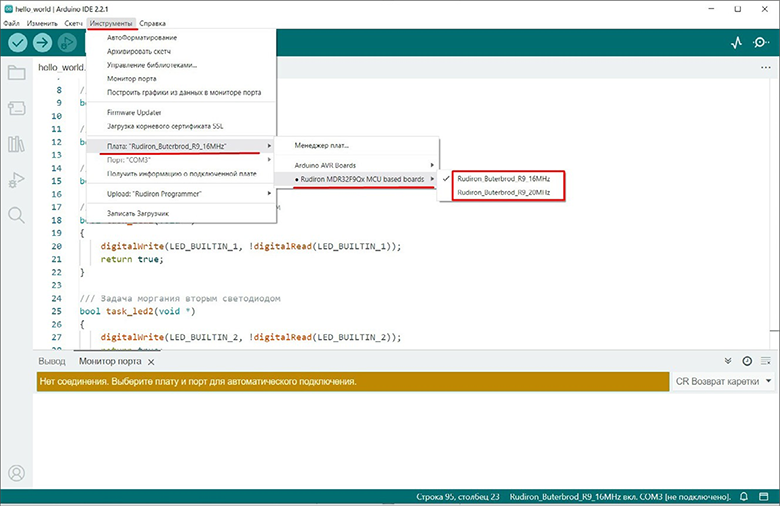This screenshot has width=780, height=506.
Task: Open the Serial Monitor magnifier icon
Action: (761, 43)
